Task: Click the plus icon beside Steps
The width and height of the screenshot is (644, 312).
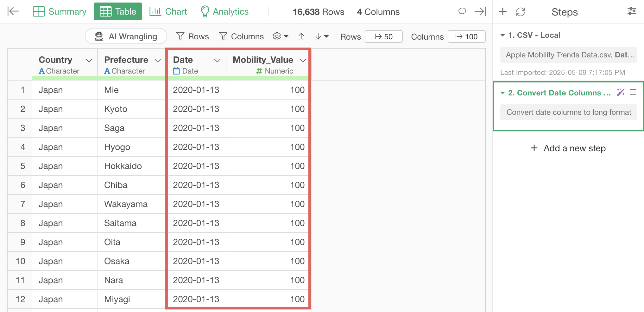Action: pos(502,12)
